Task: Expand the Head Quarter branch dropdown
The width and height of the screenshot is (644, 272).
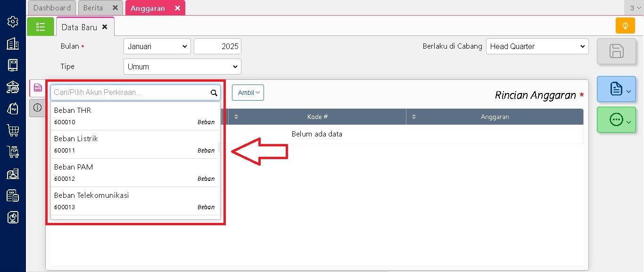Action: (x=537, y=46)
